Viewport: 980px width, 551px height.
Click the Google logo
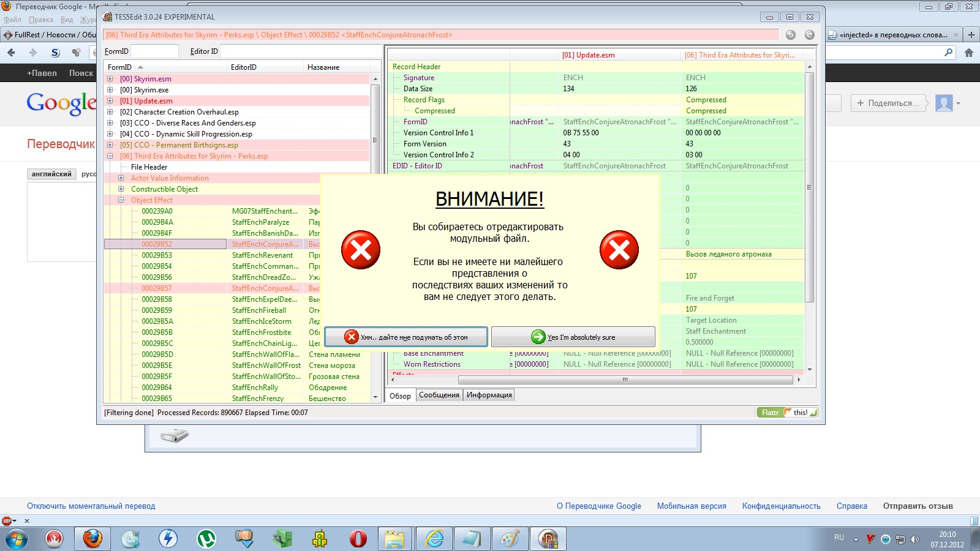pyautogui.click(x=61, y=103)
